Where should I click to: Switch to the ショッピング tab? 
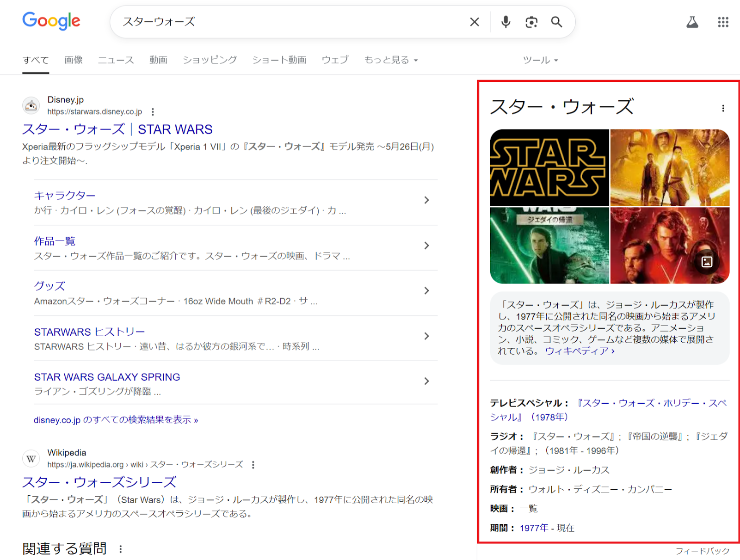pyautogui.click(x=210, y=60)
